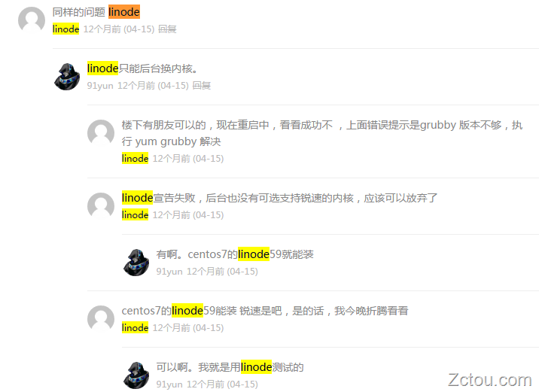
Task: Click the gray avatar beside '我今晚折腾看看' comment
Action: pyautogui.click(x=101, y=319)
